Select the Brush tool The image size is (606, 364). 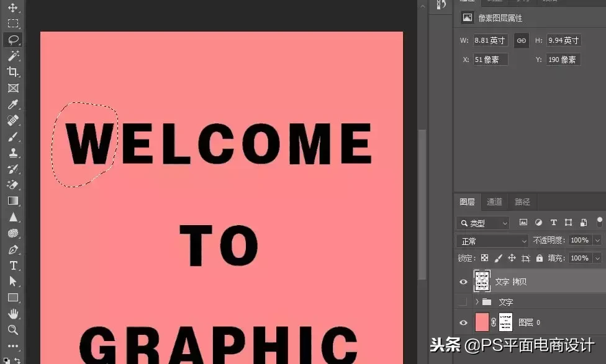(x=13, y=136)
